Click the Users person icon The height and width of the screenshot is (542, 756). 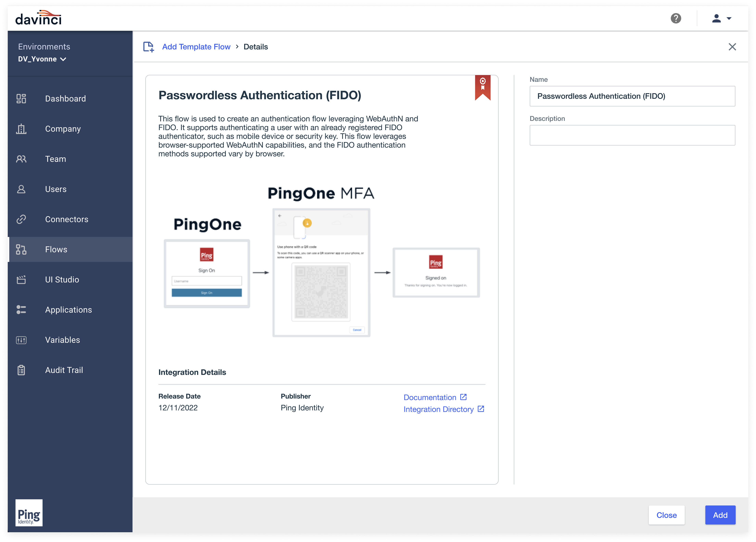[21, 189]
